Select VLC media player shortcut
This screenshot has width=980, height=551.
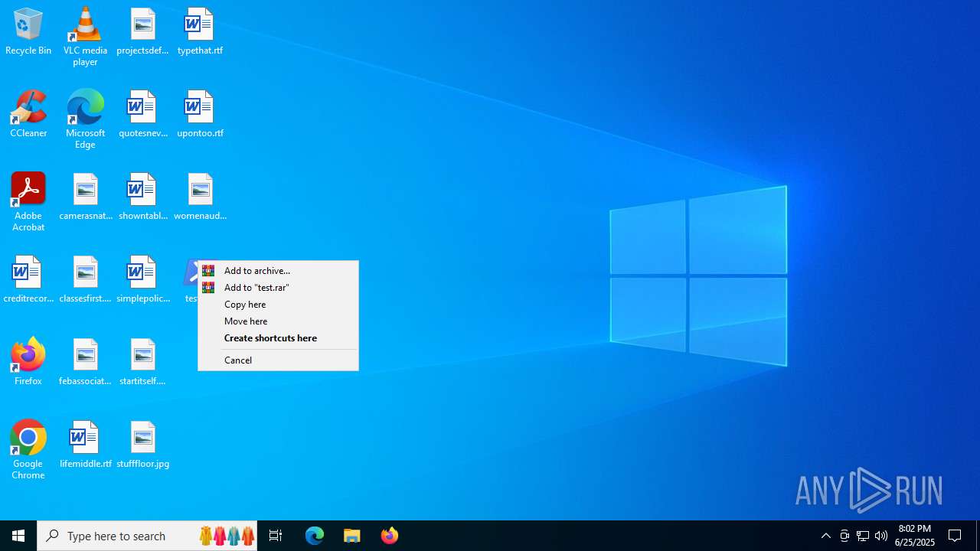tap(85, 36)
